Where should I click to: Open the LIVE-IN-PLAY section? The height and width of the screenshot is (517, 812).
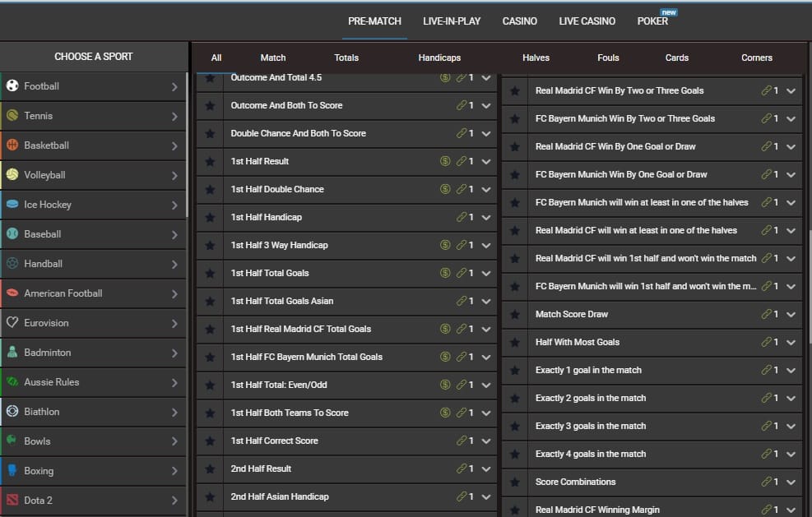point(452,21)
